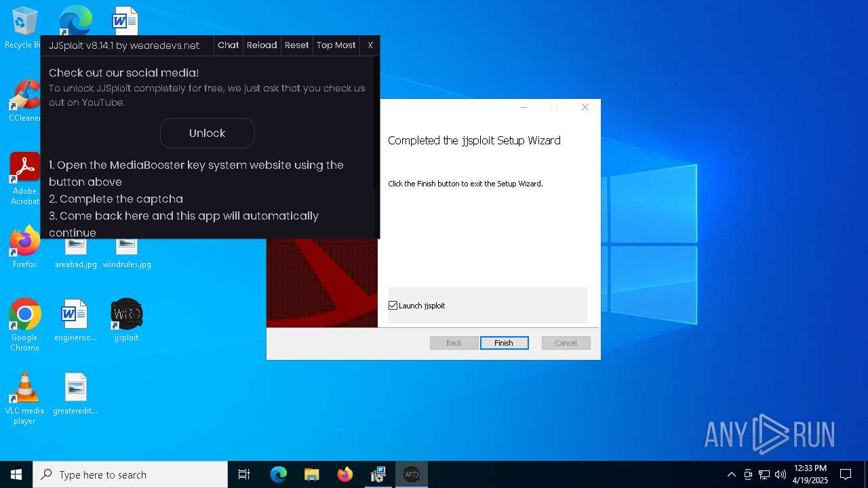Open the Word document icon behind JJSploit
The image size is (868, 488).
(x=126, y=20)
